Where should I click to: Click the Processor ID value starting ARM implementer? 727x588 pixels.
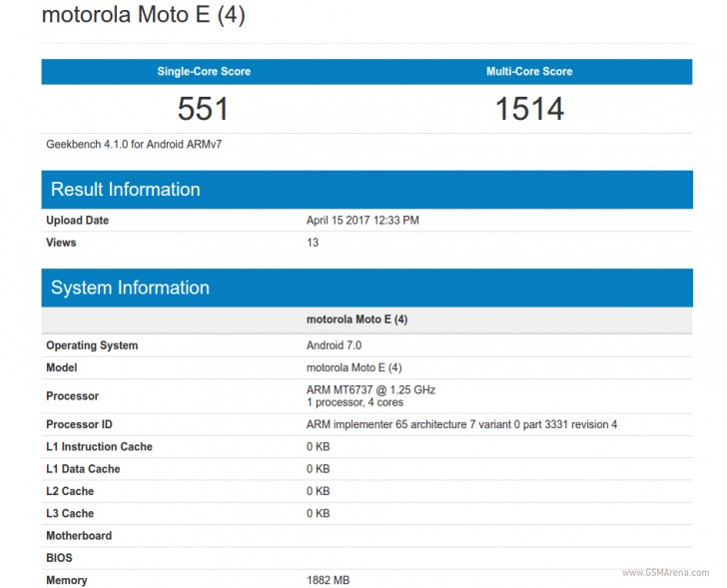[461, 424]
